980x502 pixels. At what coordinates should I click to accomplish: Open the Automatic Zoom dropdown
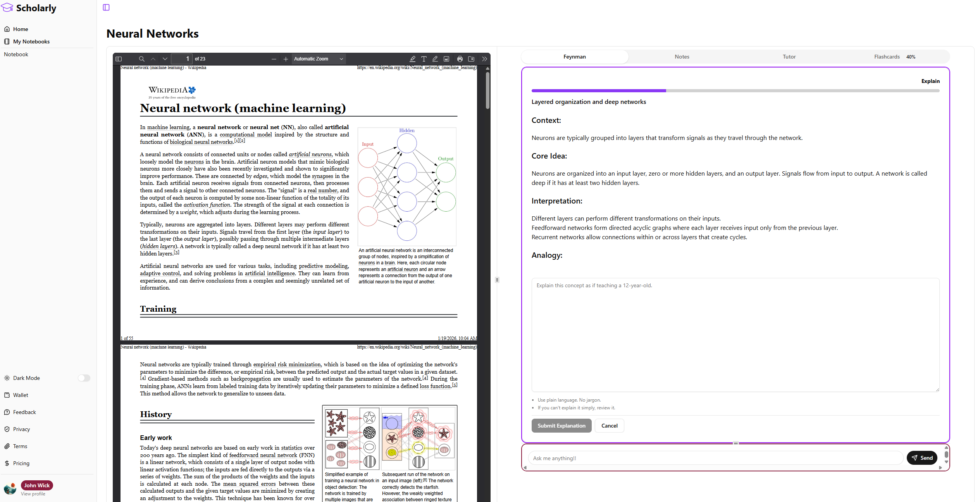point(318,59)
